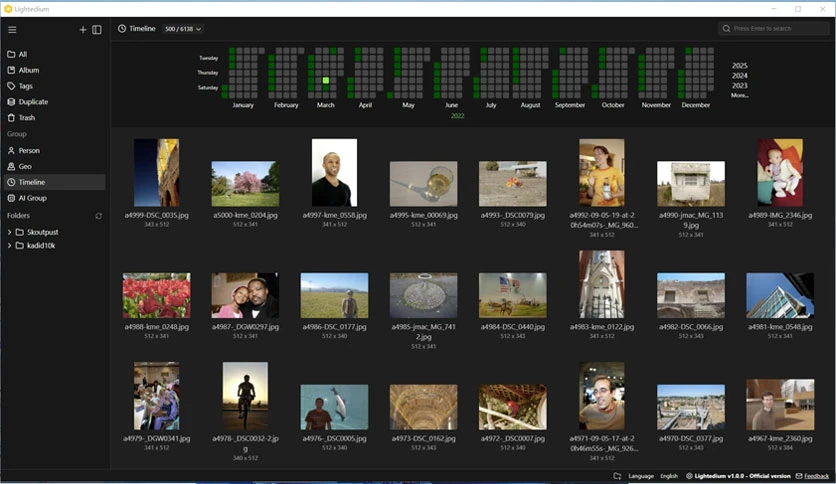The image size is (836, 484).
Task: Open the English language selector
Action: point(669,476)
